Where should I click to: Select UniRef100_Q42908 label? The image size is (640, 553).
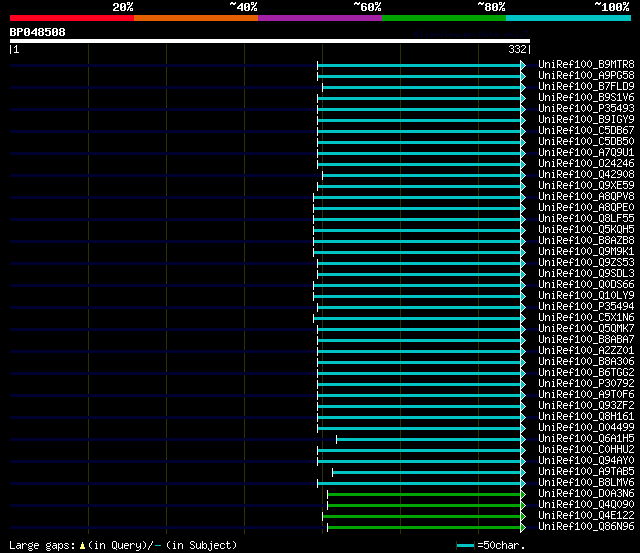pos(586,175)
